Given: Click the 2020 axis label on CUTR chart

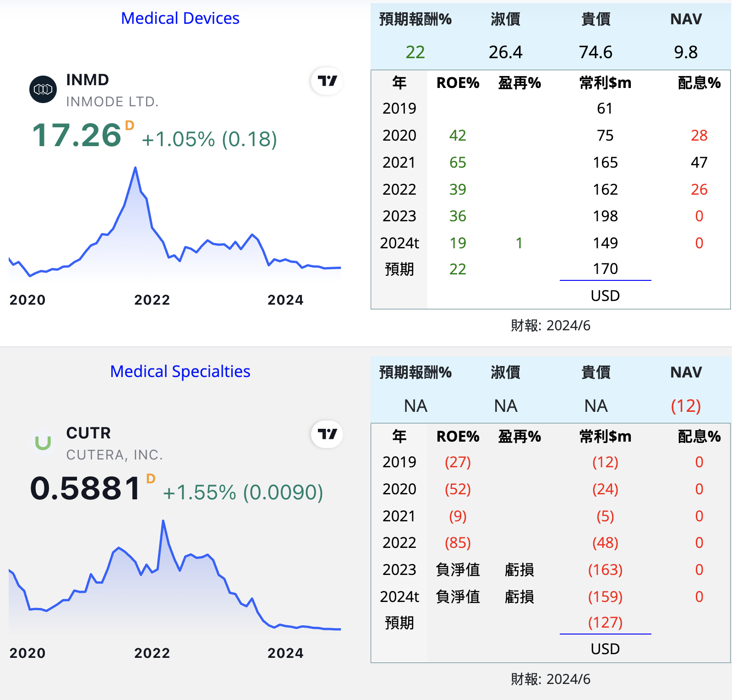Looking at the screenshot, I should pyautogui.click(x=27, y=653).
